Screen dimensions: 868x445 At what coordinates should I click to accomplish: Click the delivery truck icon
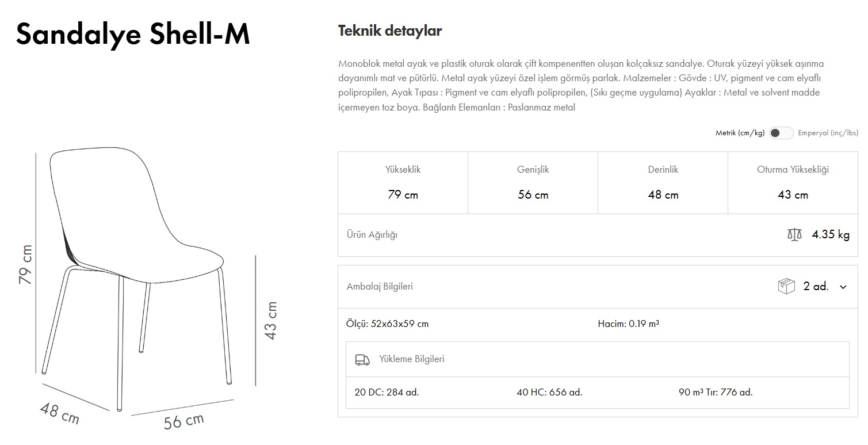tap(362, 359)
